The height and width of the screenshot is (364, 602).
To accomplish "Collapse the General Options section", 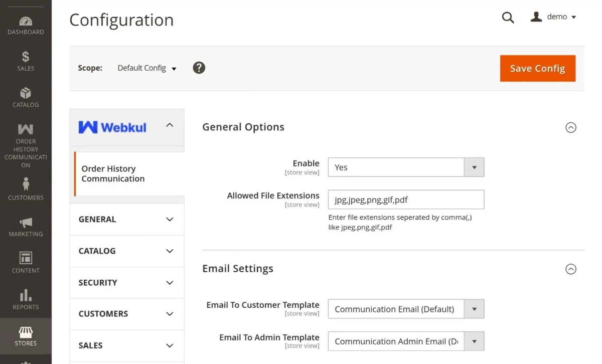I will click(571, 128).
